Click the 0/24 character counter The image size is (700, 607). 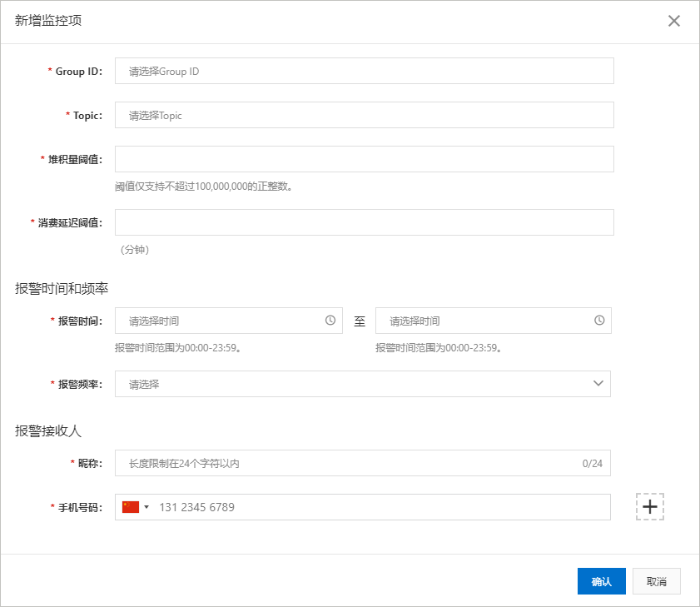tap(593, 464)
